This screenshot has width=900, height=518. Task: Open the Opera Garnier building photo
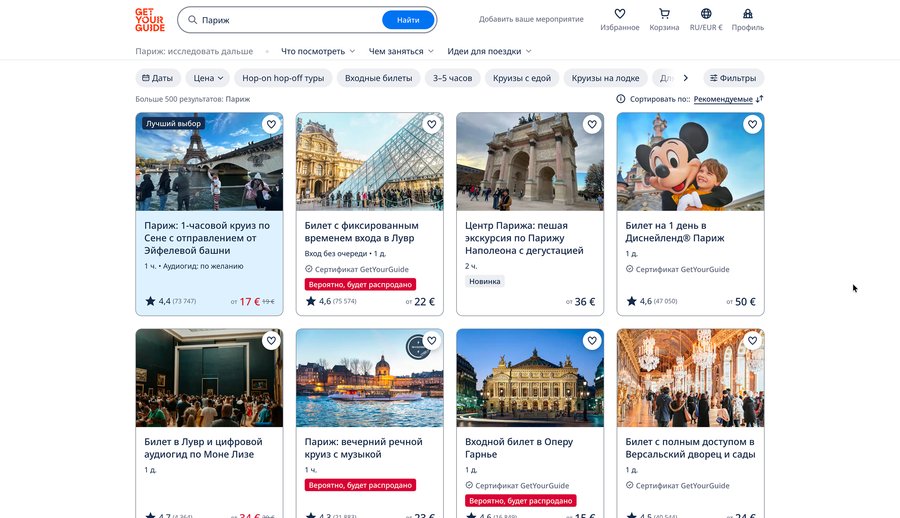click(x=530, y=378)
